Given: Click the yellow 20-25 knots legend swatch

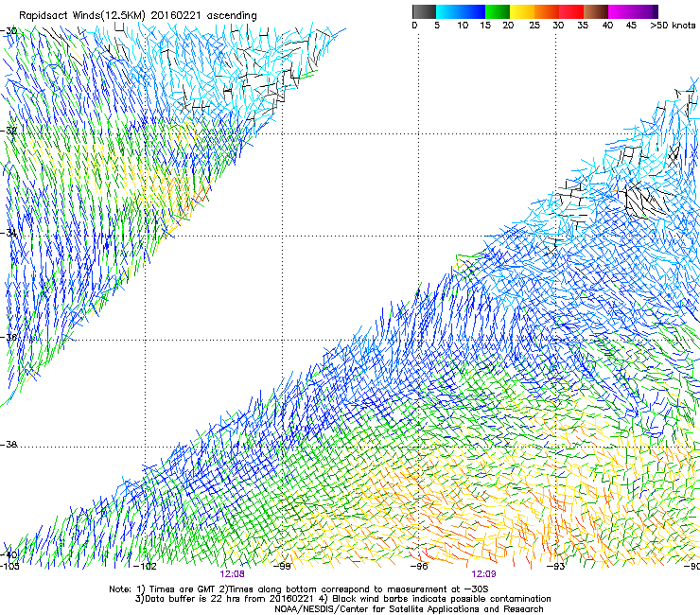Looking at the screenshot, I should click(522, 11).
